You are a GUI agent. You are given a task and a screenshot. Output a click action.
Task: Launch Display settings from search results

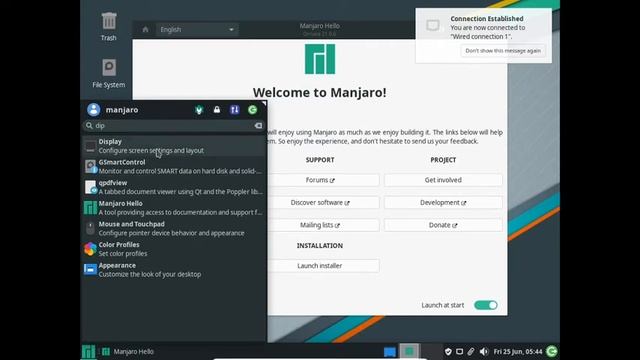click(174, 146)
